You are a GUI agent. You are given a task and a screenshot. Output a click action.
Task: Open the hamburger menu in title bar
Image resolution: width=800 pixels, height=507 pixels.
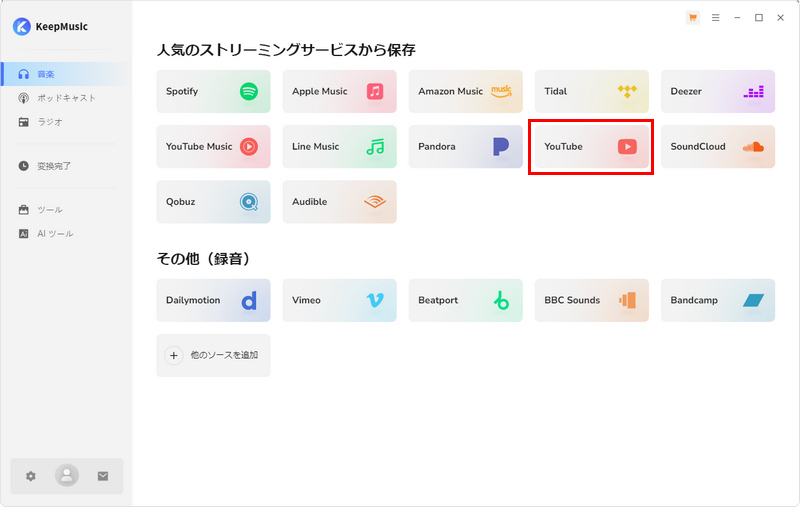point(716,18)
